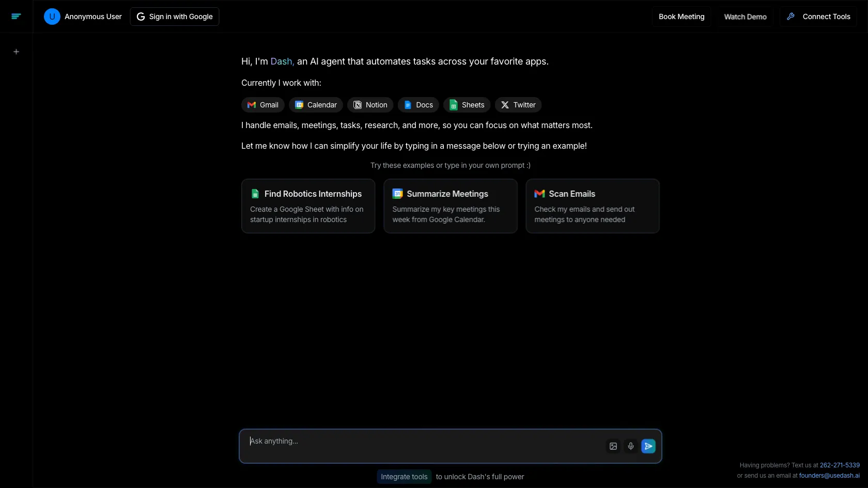Open Connect Tools

point(818,17)
